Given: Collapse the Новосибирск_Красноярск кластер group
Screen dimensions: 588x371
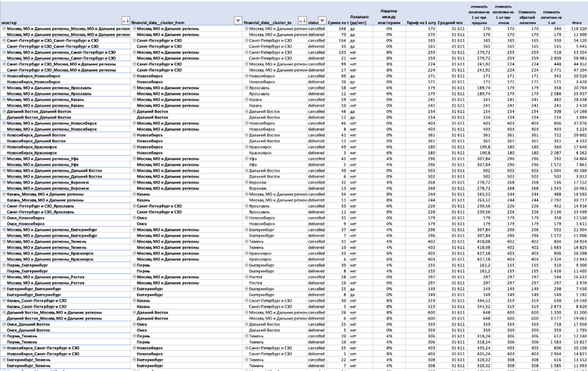Looking at the screenshot, I should (x=4, y=146).
